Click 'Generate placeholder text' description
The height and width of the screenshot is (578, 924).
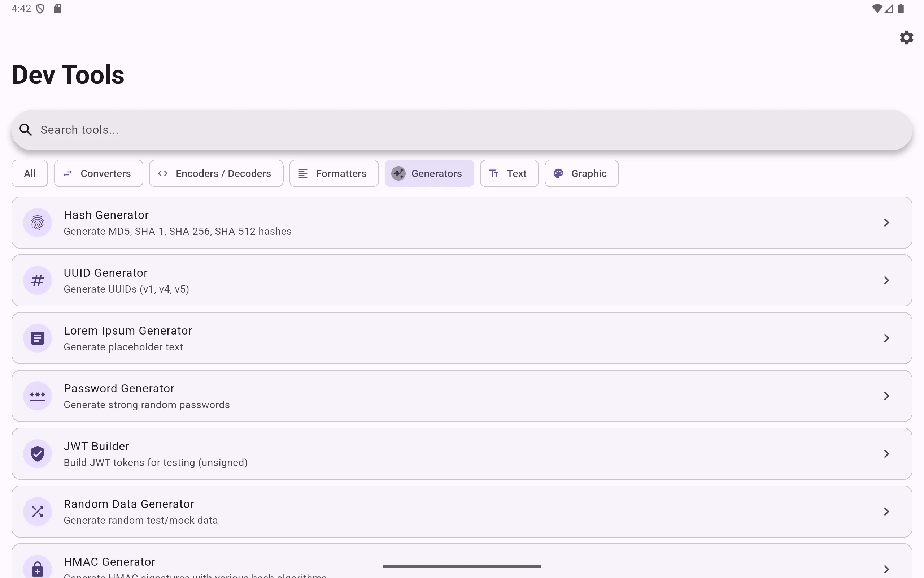coord(123,347)
